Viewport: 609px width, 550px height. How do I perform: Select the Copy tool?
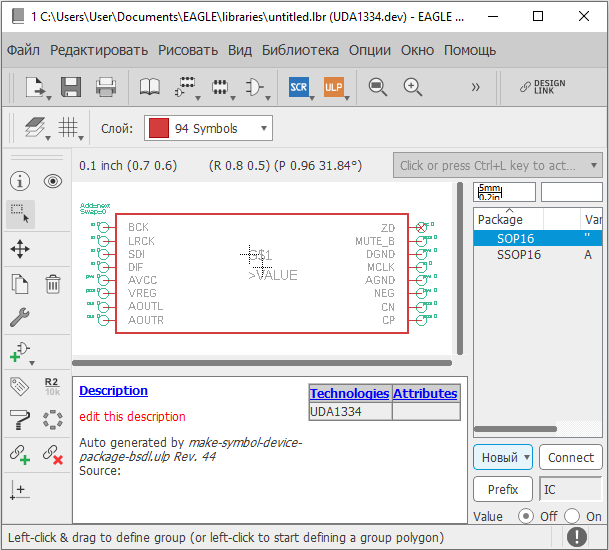pyautogui.click(x=20, y=284)
